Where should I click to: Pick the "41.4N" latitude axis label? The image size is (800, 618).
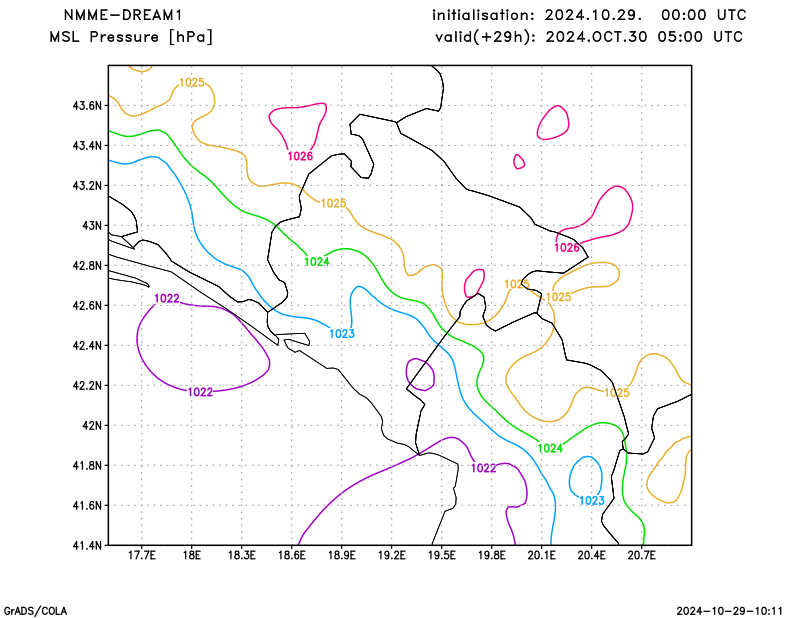pyautogui.click(x=87, y=546)
